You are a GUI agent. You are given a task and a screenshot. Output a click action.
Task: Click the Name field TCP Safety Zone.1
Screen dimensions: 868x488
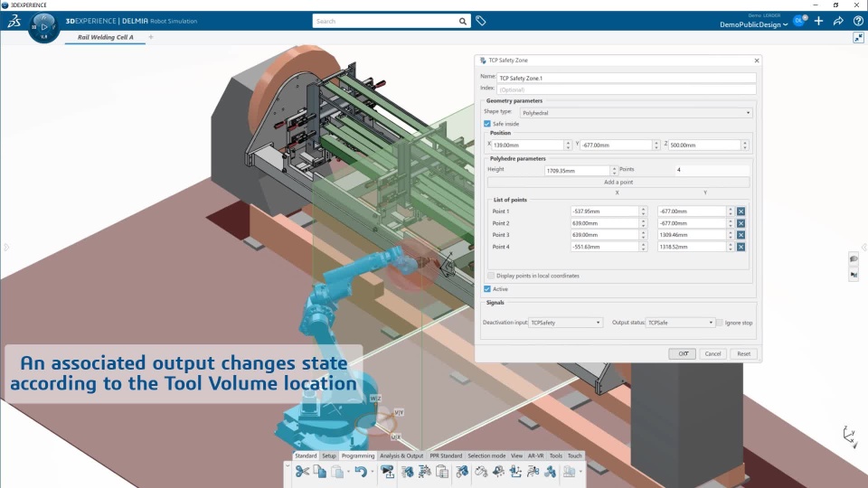click(626, 78)
